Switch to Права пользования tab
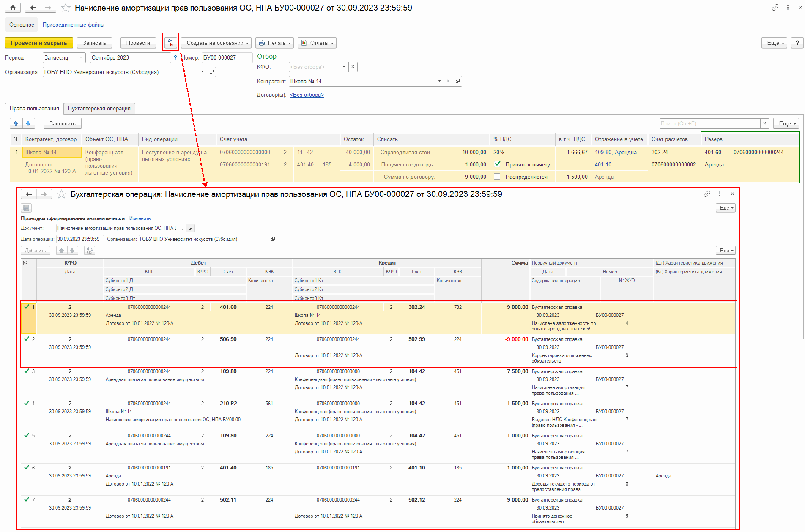The image size is (805, 532). [x=34, y=109]
